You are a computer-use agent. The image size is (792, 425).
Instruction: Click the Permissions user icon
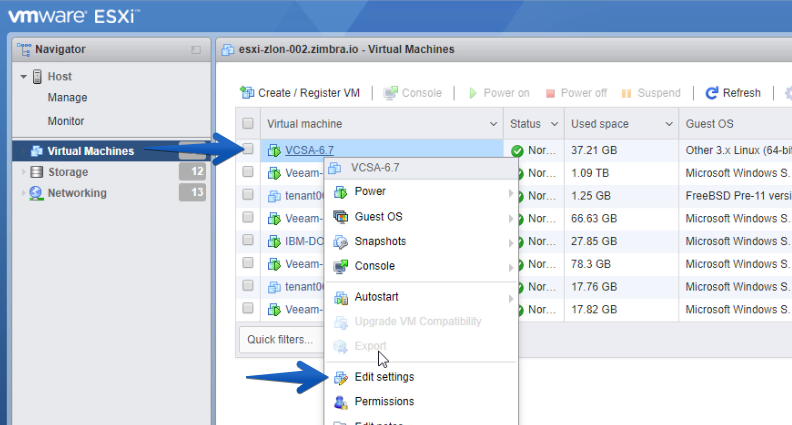coord(341,402)
